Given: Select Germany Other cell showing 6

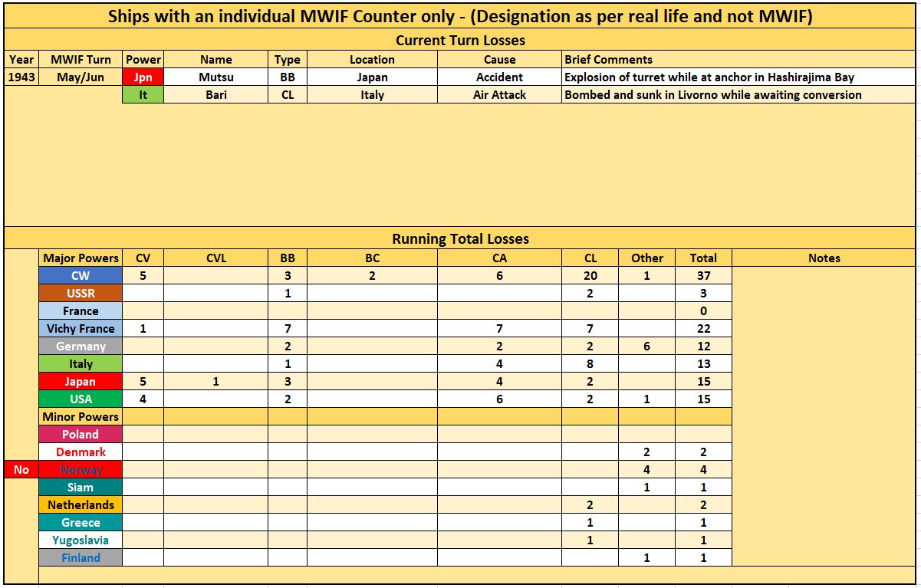Looking at the screenshot, I should (646, 347).
